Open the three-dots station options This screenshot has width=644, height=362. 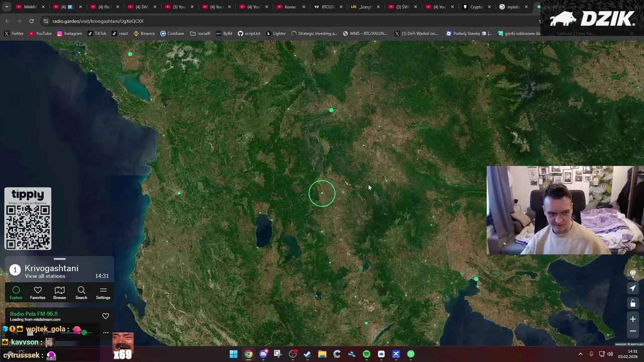pos(106,332)
